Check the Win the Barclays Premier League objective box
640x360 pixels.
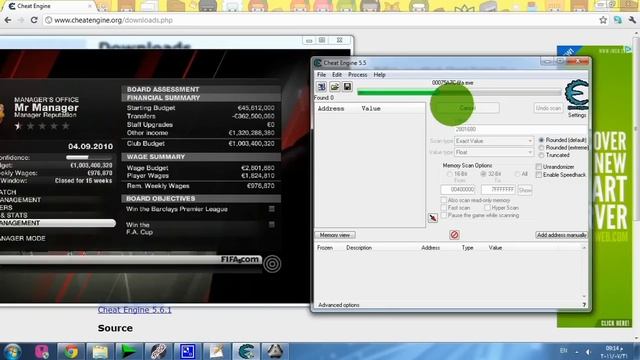(x=272, y=209)
